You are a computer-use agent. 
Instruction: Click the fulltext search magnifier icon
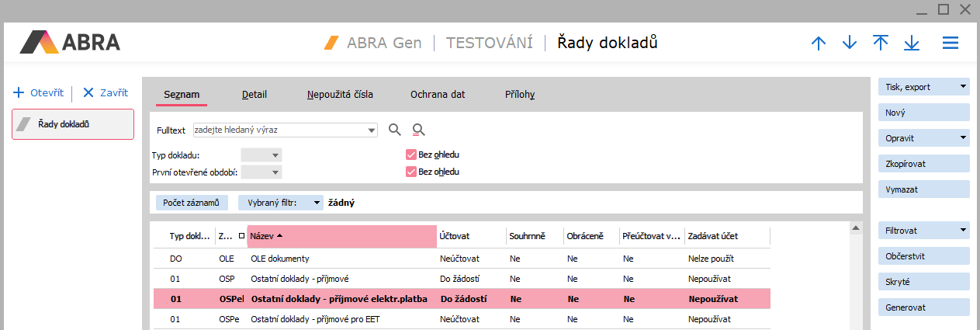click(395, 130)
